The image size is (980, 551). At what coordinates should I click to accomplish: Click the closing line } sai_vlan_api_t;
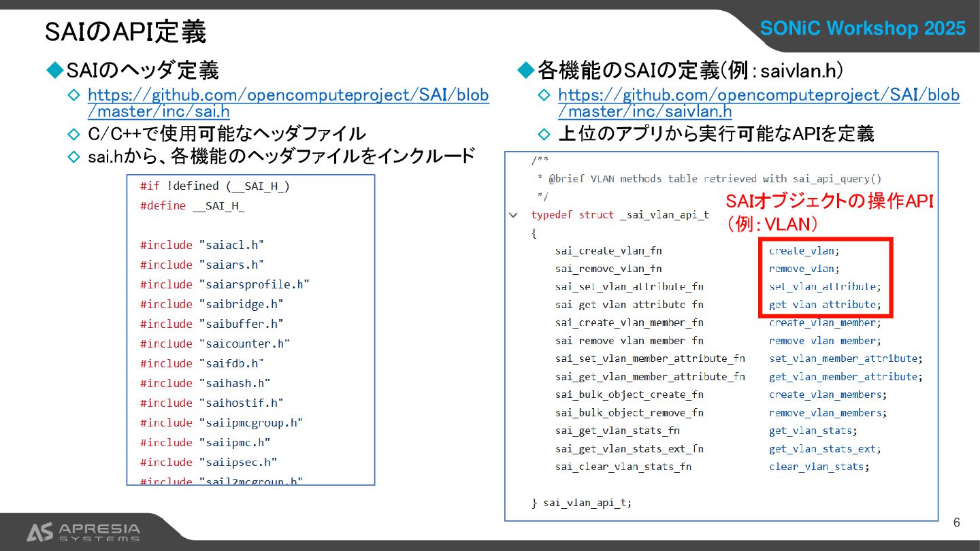[x=581, y=503]
